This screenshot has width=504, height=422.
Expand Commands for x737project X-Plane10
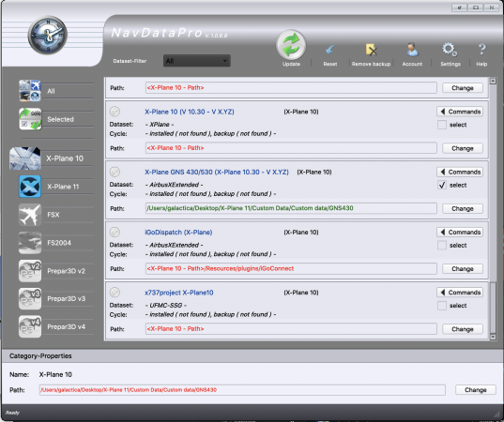(460, 293)
